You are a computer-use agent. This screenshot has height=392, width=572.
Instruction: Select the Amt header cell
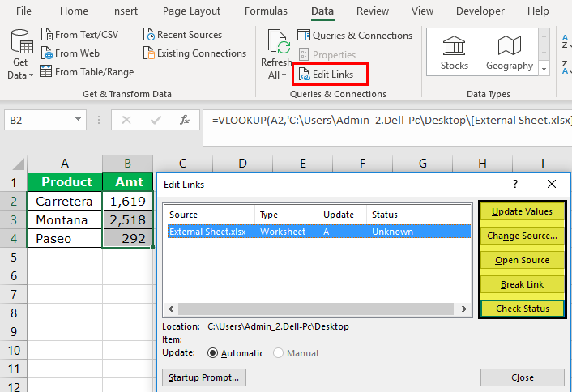coord(128,182)
